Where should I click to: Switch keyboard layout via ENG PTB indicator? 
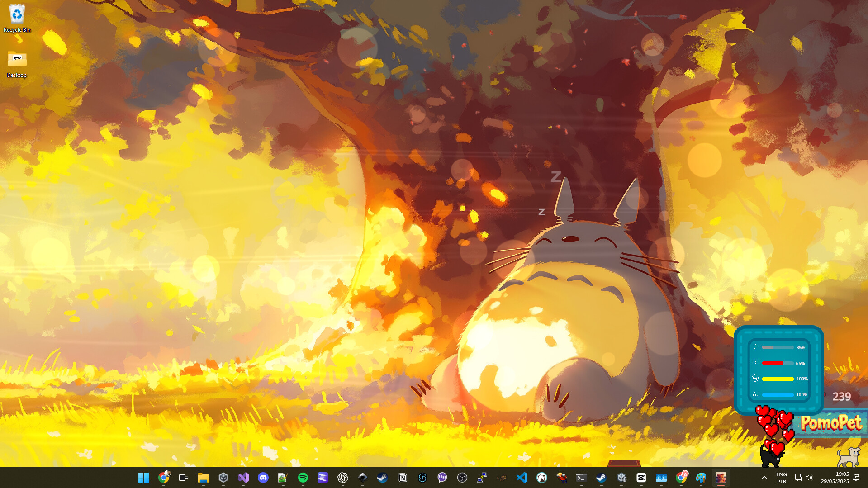pos(781,478)
